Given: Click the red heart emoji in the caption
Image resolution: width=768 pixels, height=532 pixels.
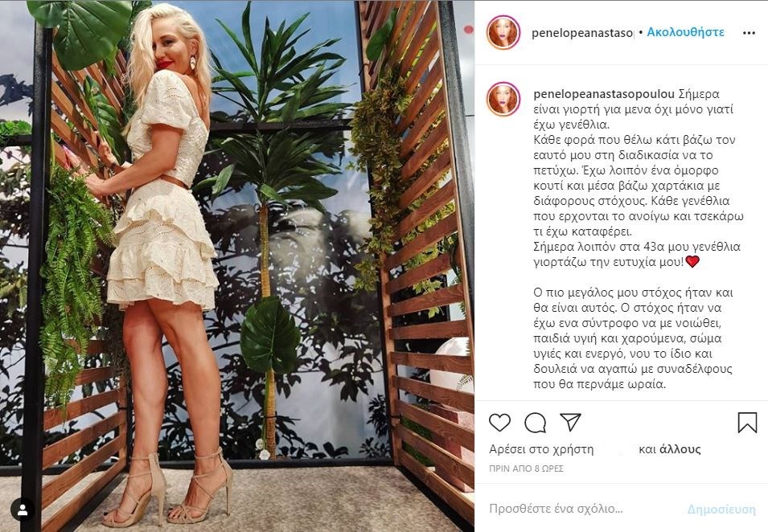Looking at the screenshot, I should coord(692,261).
